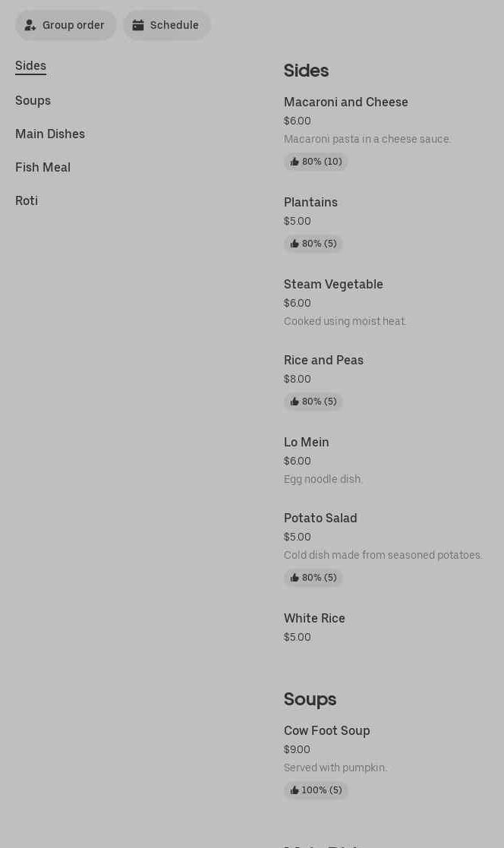Image resolution: width=504 pixels, height=848 pixels.
Task: Go to the Main Dishes category
Action: point(50,134)
